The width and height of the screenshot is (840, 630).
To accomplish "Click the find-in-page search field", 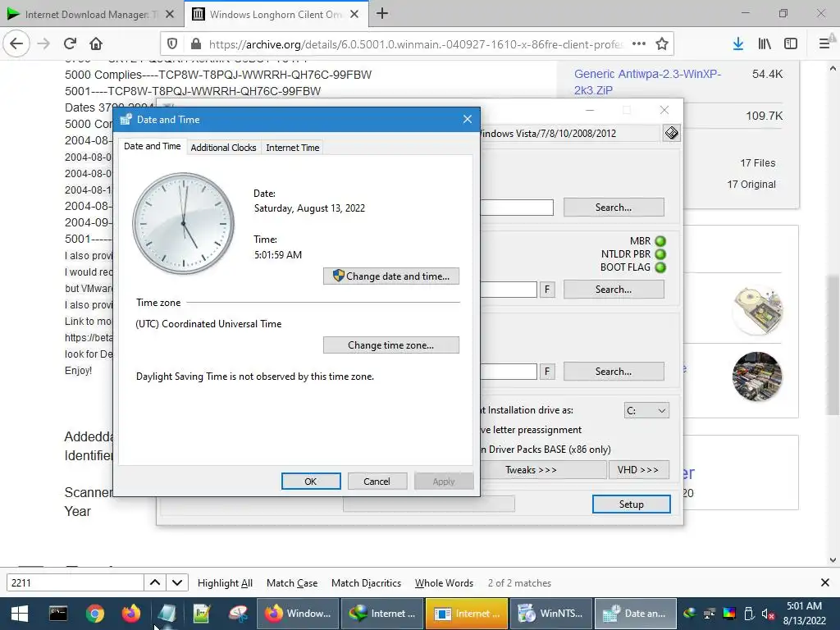I will click(x=75, y=583).
